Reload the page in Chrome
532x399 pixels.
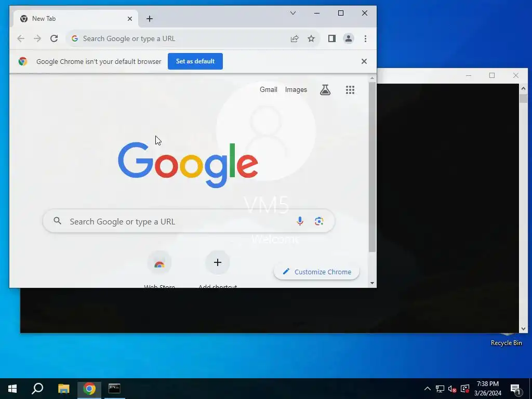pyautogui.click(x=54, y=38)
